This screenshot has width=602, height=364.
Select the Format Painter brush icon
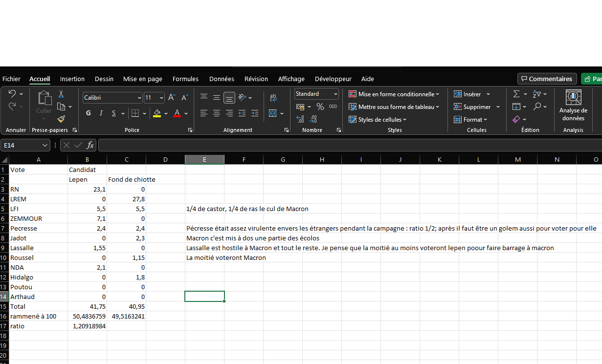[61, 119]
